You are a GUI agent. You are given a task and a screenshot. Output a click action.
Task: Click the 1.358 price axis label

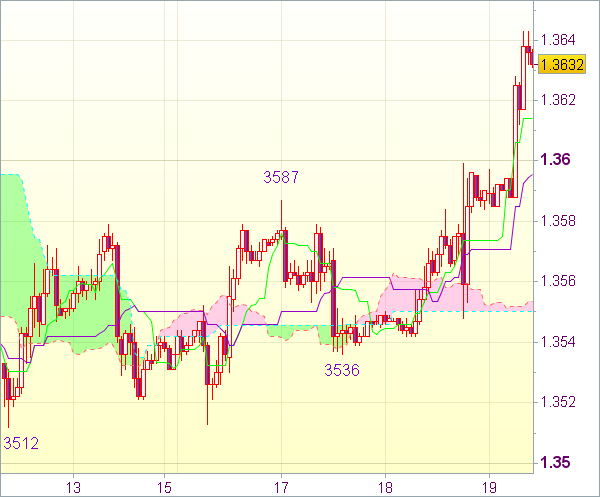pos(558,221)
